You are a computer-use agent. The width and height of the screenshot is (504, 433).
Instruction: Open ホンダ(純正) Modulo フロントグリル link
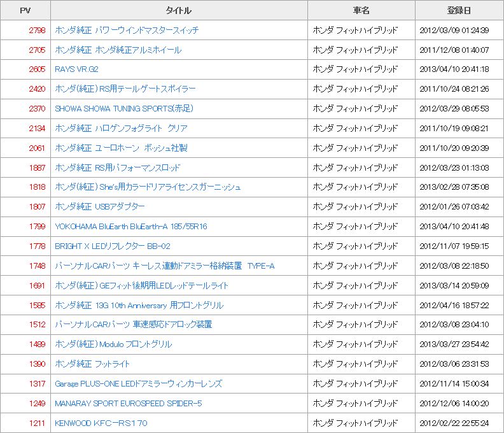point(113,344)
